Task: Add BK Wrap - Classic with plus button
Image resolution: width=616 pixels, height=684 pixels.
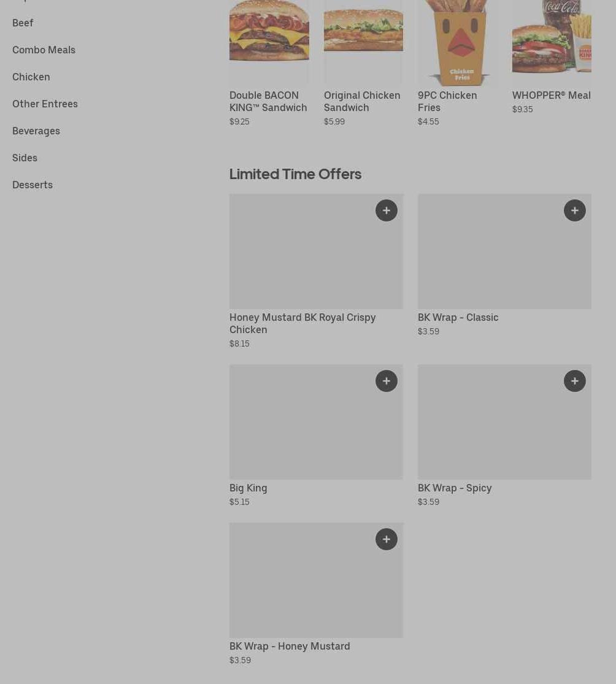Action: [x=574, y=210]
